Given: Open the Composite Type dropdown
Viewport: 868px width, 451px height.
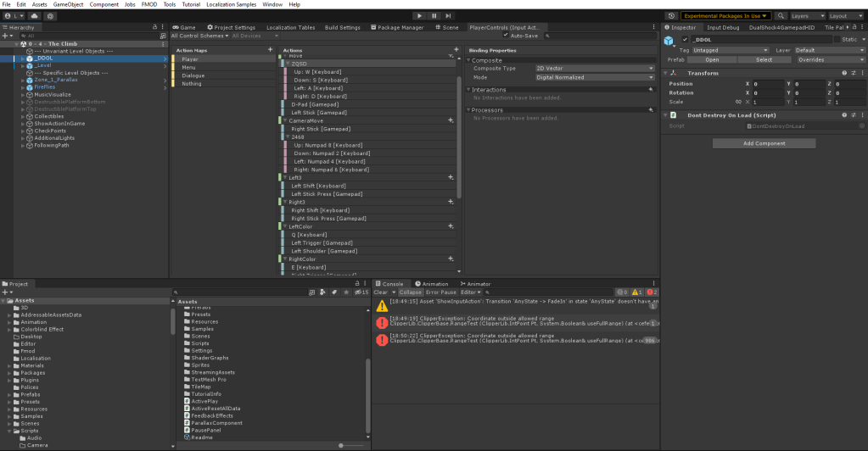Looking at the screenshot, I should click(594, 68).
